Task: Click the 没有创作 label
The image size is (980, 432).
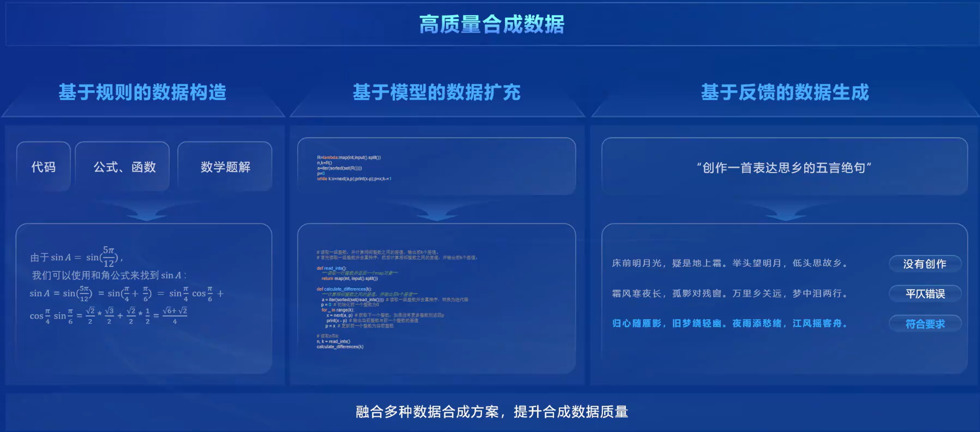Action: pyautogui.click(x=925, y=264)
